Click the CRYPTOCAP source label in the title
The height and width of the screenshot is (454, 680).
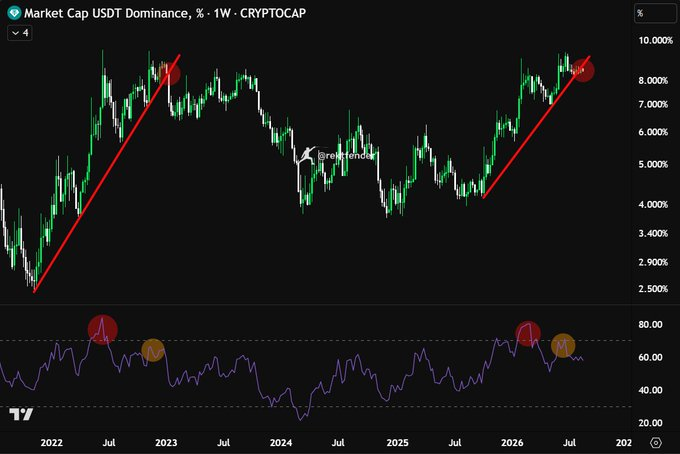pos(273,13)
